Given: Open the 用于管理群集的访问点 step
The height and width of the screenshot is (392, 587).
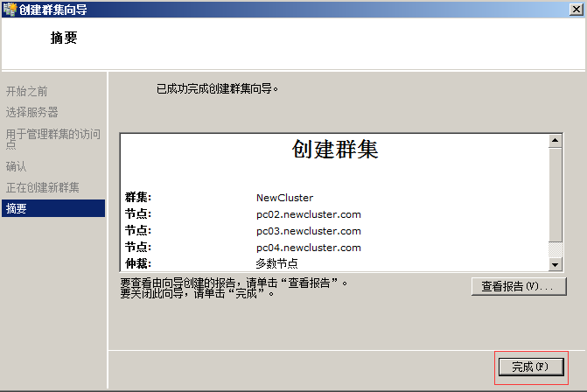Looking at the screenshot, I should pos(52,139).
